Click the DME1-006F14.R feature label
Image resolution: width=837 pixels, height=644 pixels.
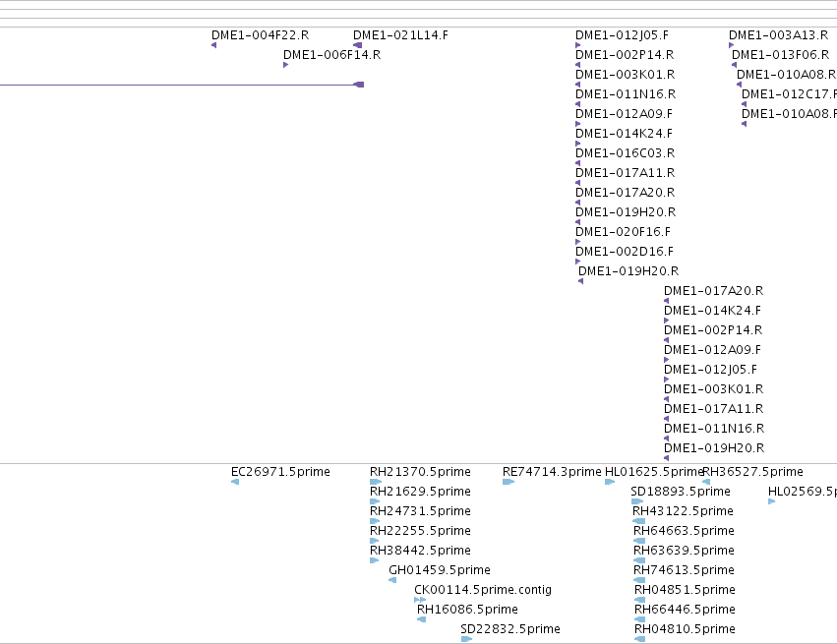(331, 55)
